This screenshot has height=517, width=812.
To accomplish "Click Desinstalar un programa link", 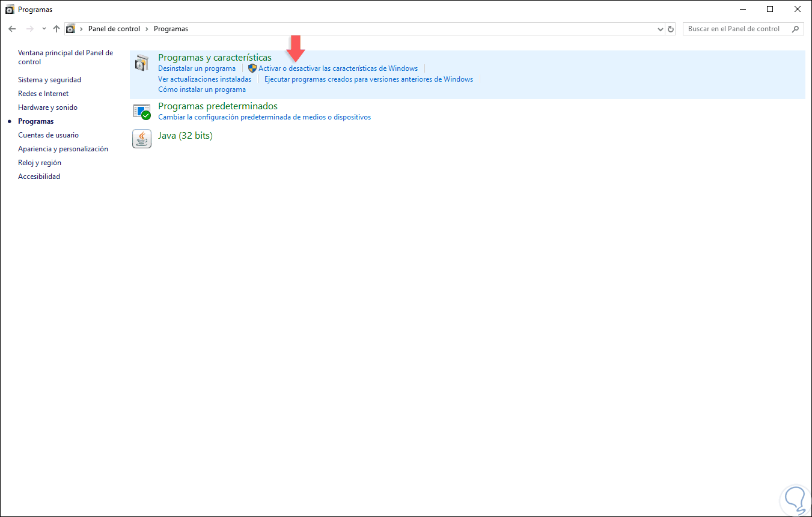I will 197,68.
